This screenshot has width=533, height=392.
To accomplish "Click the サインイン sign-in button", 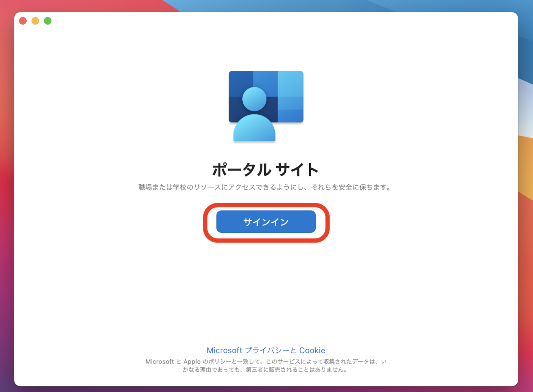I will (266, 222).
